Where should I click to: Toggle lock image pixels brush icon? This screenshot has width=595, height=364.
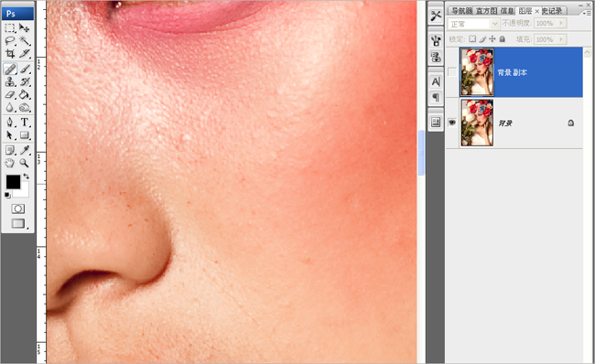[482, 39]
